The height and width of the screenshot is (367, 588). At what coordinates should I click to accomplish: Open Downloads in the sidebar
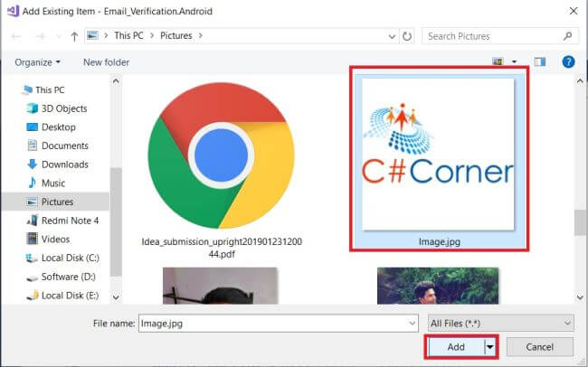click(65, 165)
